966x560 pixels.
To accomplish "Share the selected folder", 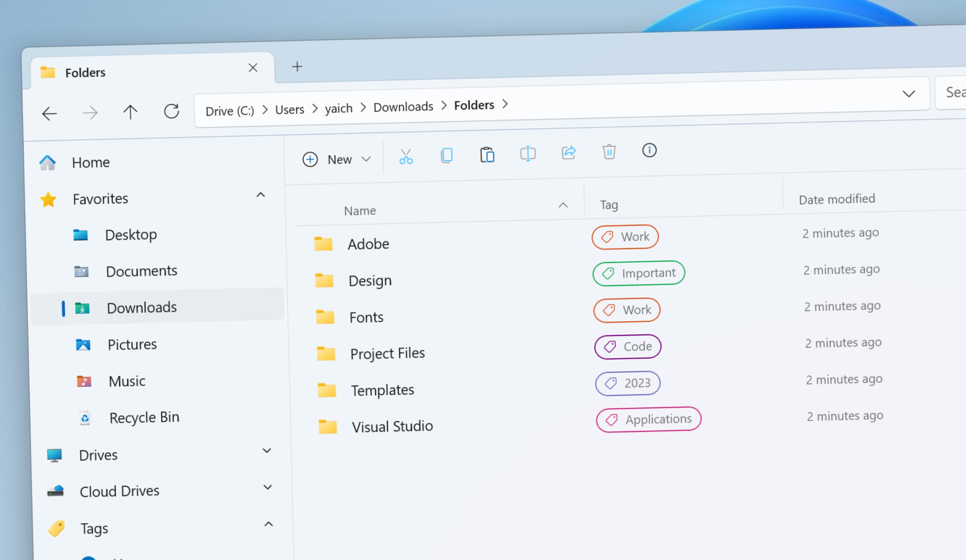I will coord(568,152).
